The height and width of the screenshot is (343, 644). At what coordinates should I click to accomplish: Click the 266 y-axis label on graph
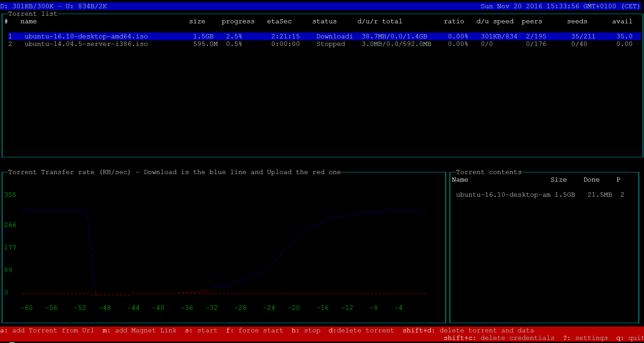[x=10, y=225]
